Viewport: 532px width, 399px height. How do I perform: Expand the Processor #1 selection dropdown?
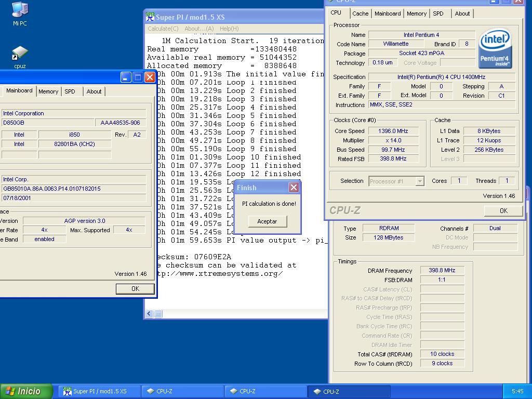click(420, 181)
